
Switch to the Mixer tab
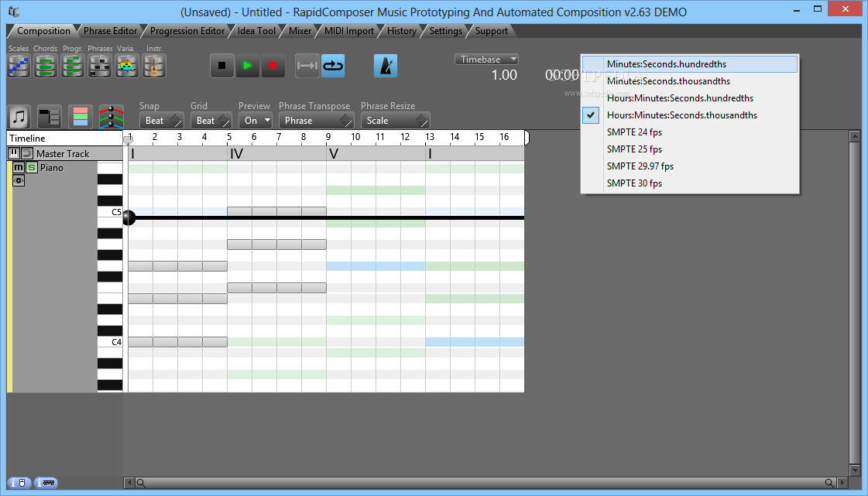(x=300, y=31)
